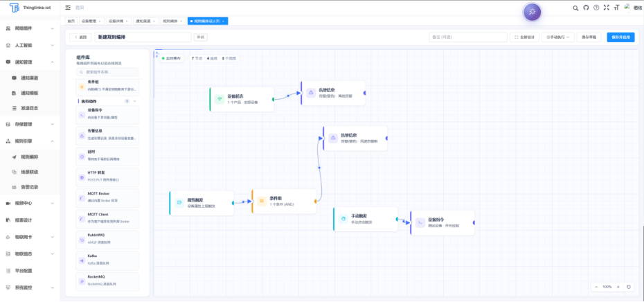Select the 条件组 component in library
The height and width of the screenshot is (302, 644).
(107, 87)
